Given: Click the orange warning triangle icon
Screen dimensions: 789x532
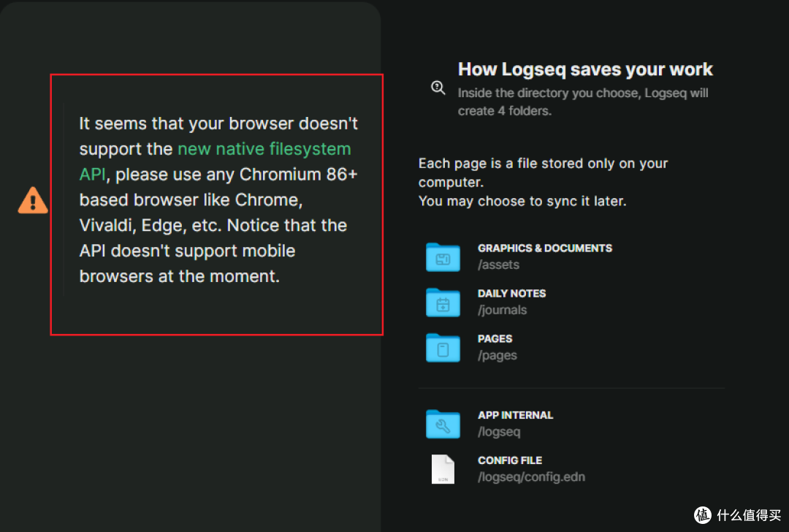Looking at the screenshot, I should tap(33, 200).
